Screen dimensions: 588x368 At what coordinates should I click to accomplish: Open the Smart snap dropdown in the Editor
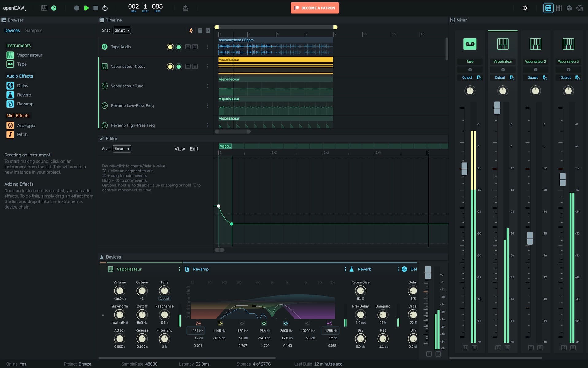pos(122,149)
